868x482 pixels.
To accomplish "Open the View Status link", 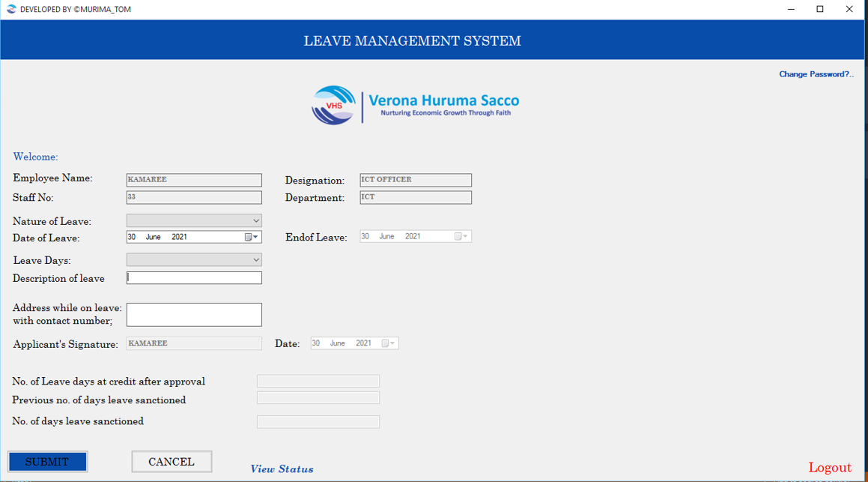I will click(282, 469).
